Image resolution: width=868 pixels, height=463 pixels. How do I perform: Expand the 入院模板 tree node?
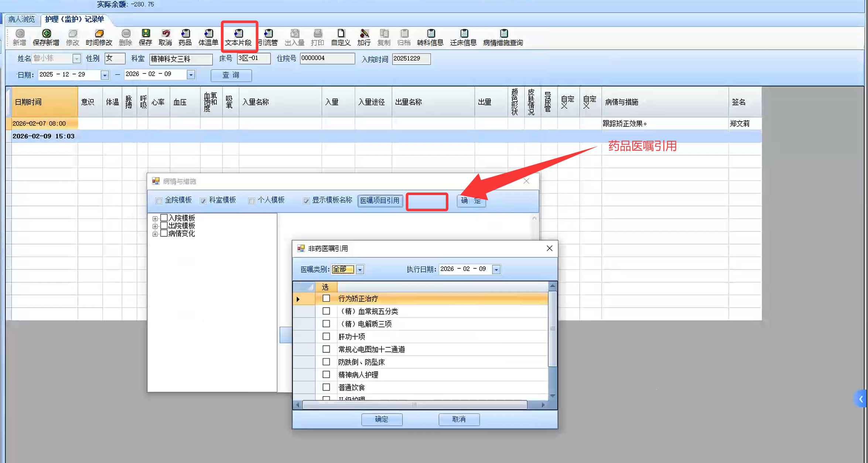pos(155,218)
